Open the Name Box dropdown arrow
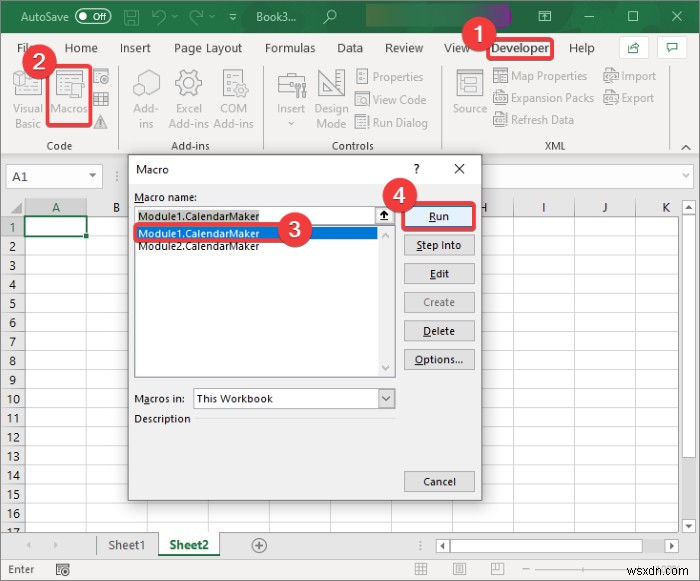The width and height of the screenshot is (700, 581). pyautogui.click(x=93, y=176)
